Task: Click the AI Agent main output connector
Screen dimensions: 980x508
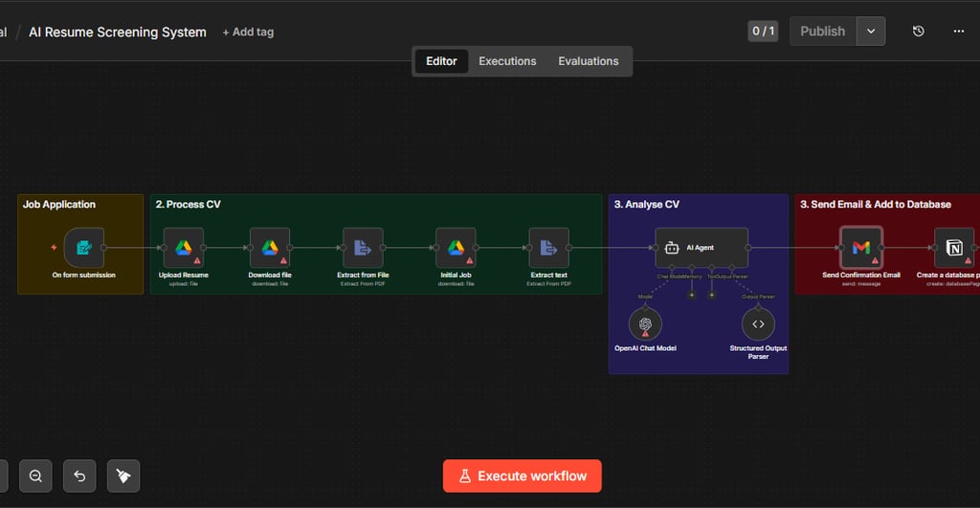Action: 748,248
